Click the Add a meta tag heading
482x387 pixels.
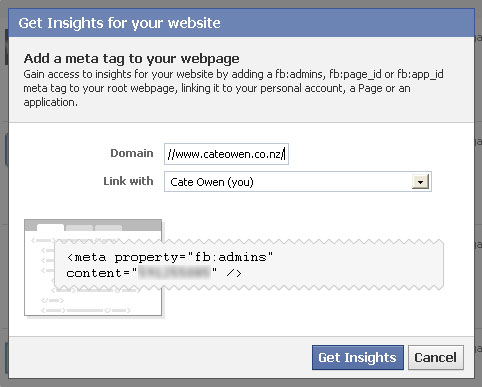pos(131,59)
